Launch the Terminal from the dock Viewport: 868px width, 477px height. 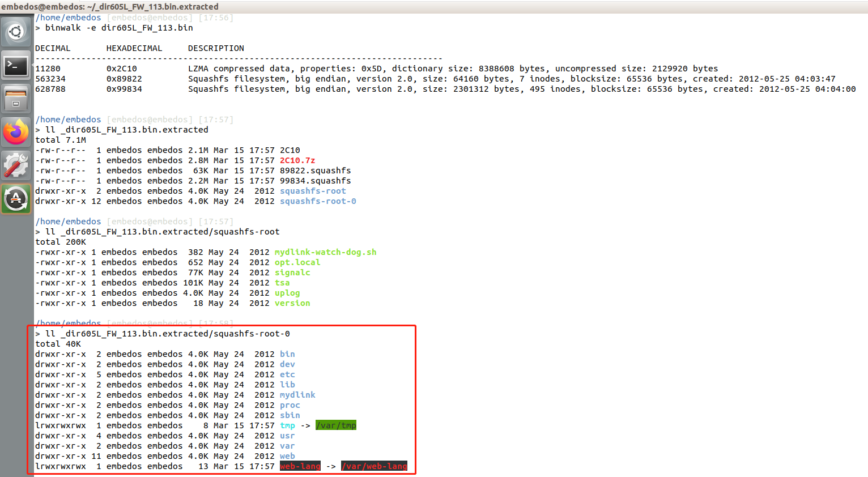16,66
